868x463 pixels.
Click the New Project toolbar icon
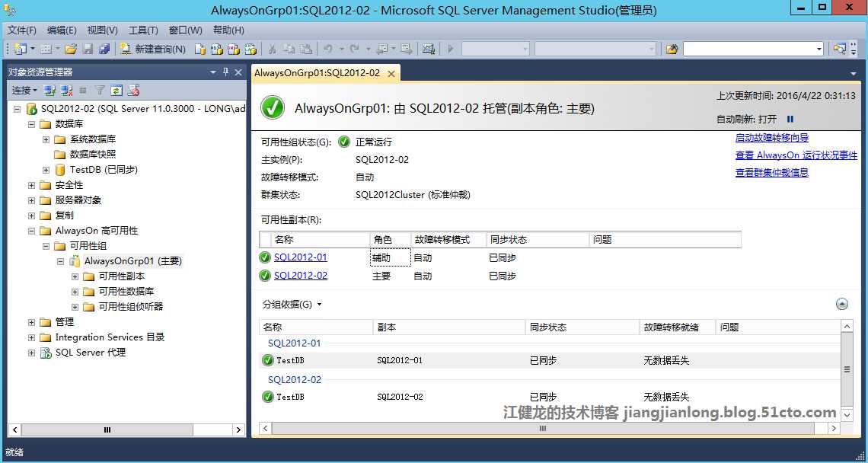tap(21, 49)
